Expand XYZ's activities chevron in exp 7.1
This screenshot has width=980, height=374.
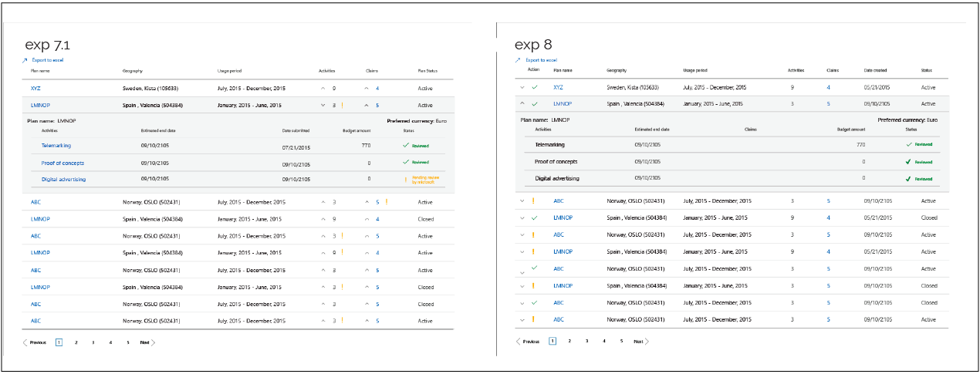tap(323, 89)
